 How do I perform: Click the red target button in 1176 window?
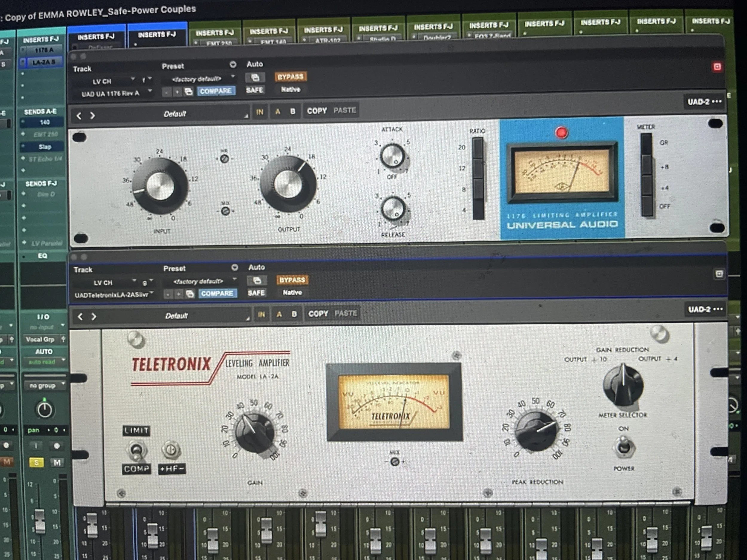(717, 67)
